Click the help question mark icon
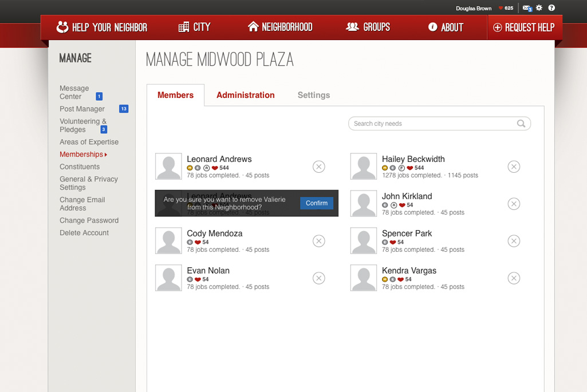 (551, 8)
